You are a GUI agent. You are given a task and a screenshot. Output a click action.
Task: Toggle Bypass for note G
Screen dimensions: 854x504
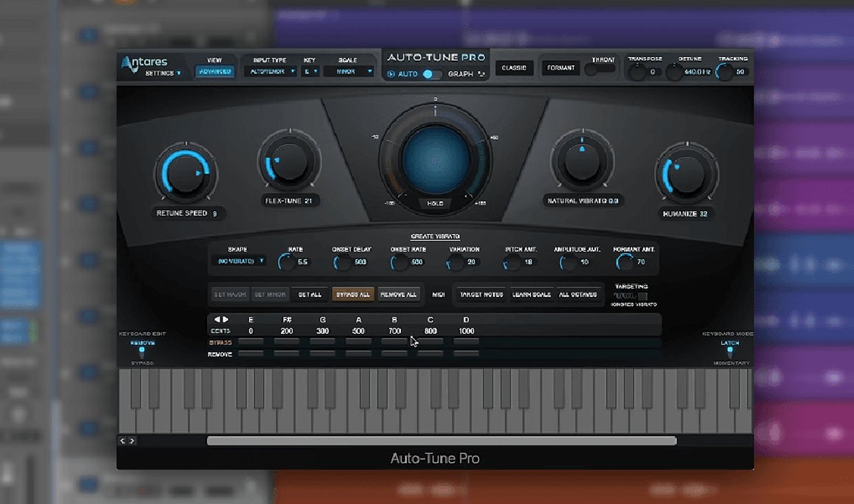pos(322,342)
